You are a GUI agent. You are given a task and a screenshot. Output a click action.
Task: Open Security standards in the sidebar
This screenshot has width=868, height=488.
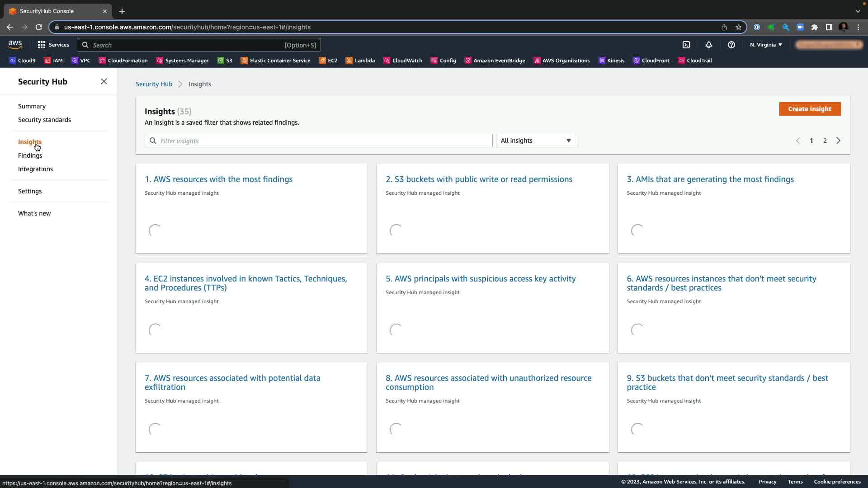(44, 120)
